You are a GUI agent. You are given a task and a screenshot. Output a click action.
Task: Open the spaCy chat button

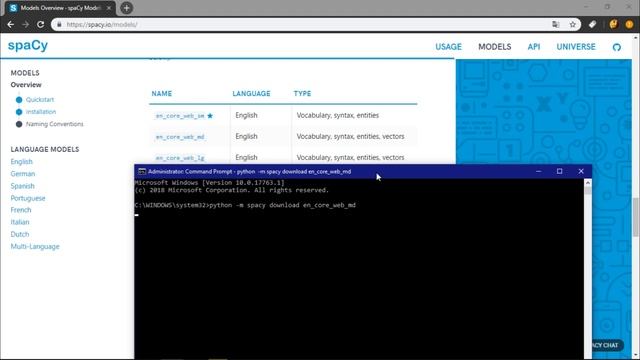pyautogui.click(x=607, y=345)
